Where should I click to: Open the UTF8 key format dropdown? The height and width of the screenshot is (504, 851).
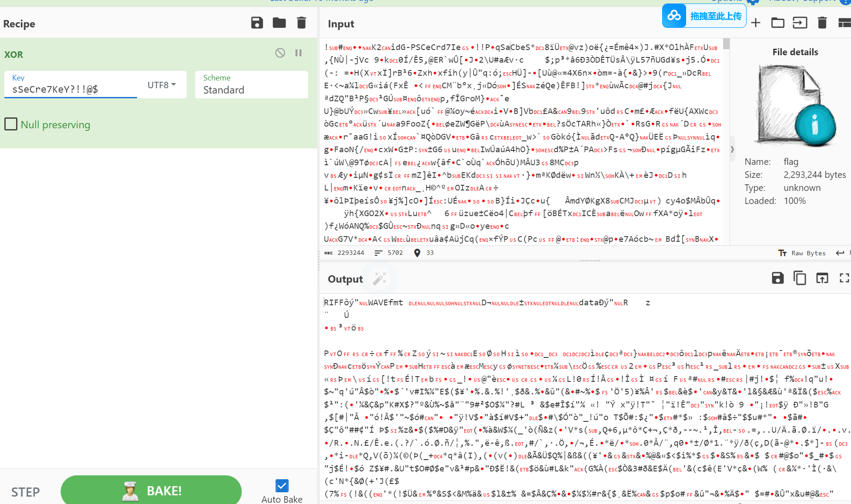161,85
